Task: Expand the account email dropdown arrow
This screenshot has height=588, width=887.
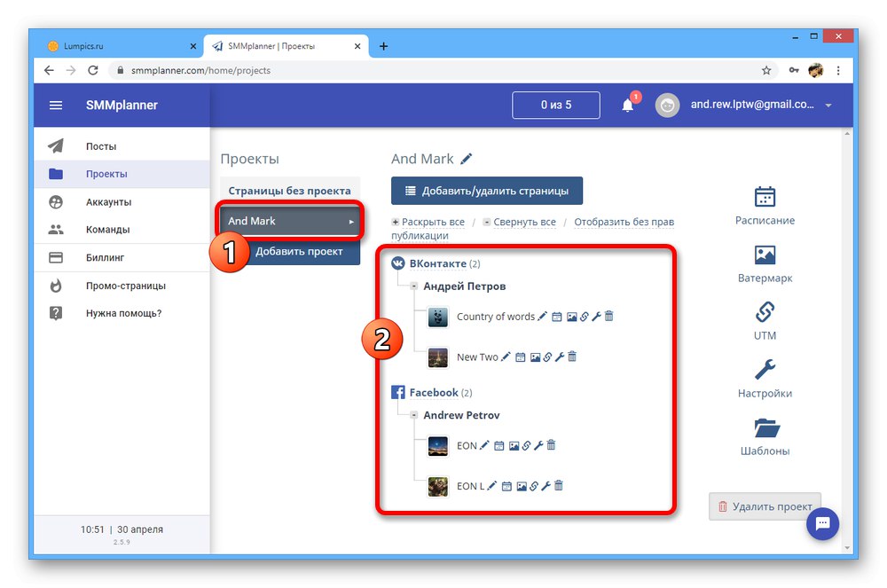Action: (828, 106)
